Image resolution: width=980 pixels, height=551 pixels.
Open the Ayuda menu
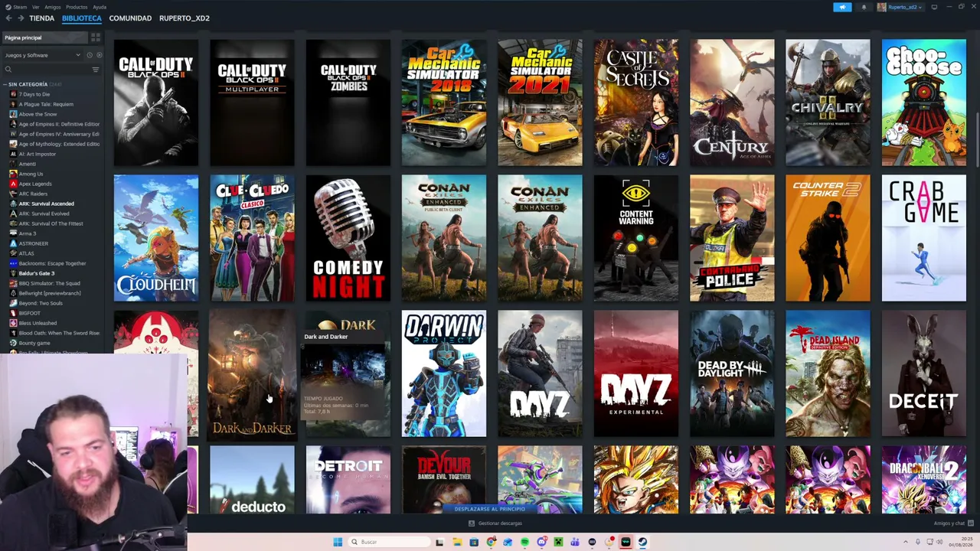click(100, 7)
